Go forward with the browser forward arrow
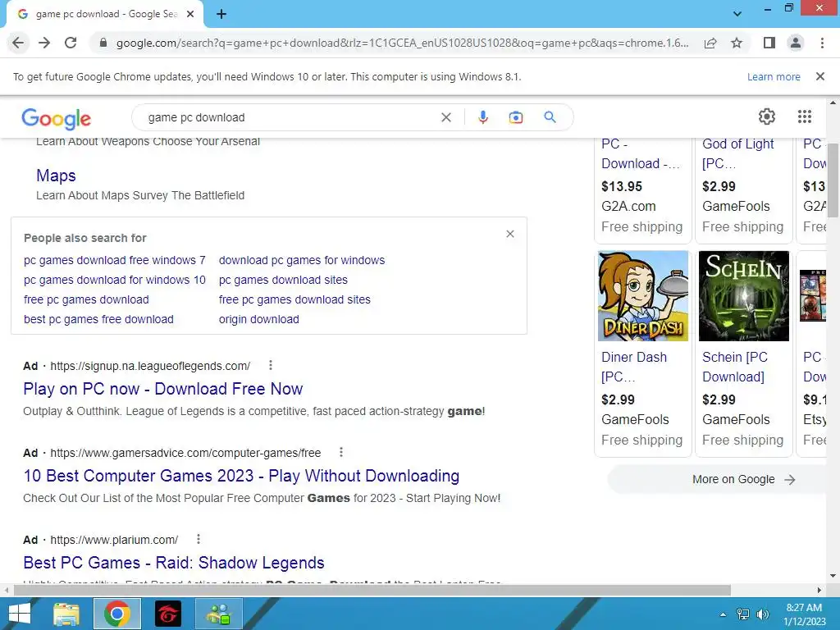 44,43
